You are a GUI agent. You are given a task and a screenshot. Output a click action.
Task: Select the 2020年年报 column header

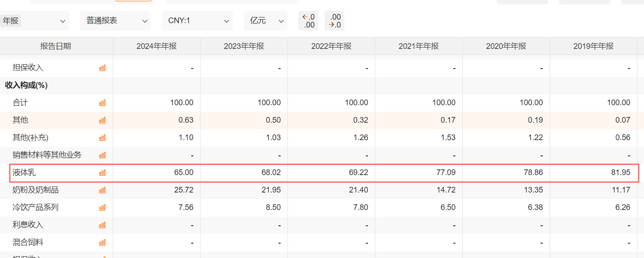[506, 46]
